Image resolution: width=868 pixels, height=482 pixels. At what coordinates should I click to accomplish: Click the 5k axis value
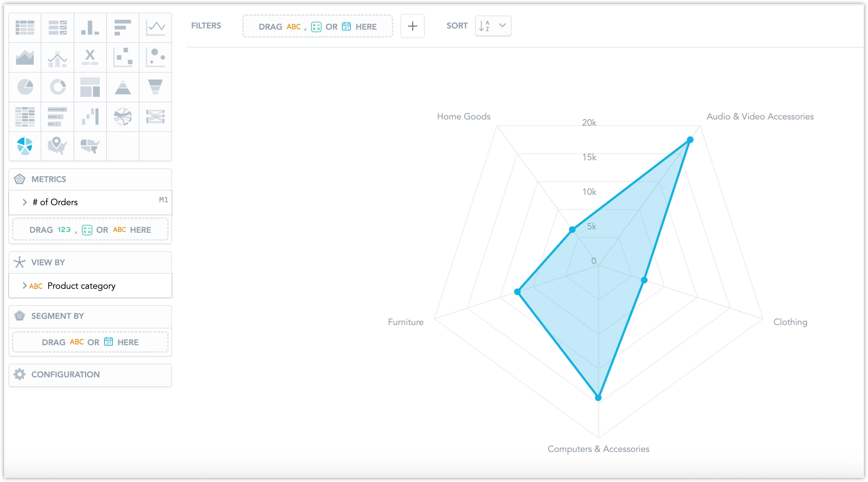click(x=592, y=227)
